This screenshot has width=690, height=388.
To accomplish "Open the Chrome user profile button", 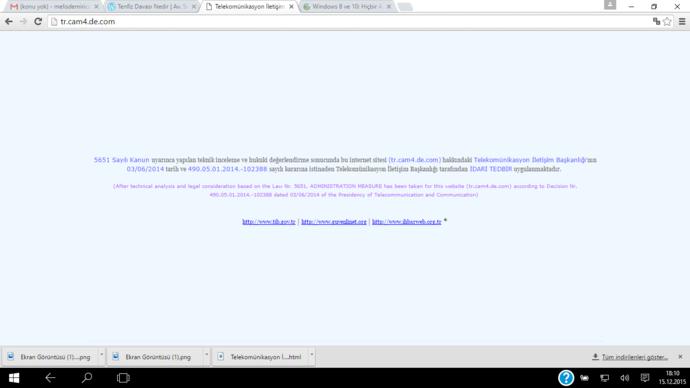I will pyautogui.click(x=610, y=5).
